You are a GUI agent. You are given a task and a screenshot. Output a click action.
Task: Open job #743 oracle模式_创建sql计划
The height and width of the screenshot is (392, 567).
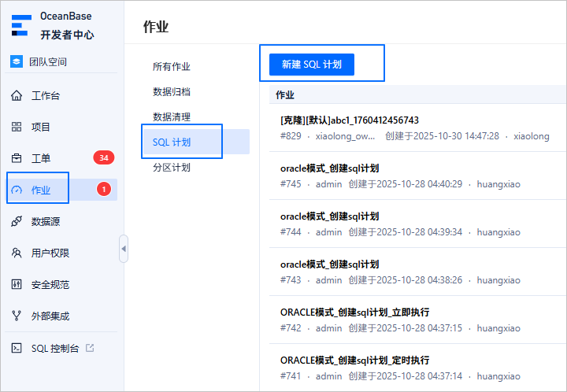coord(329,264)
